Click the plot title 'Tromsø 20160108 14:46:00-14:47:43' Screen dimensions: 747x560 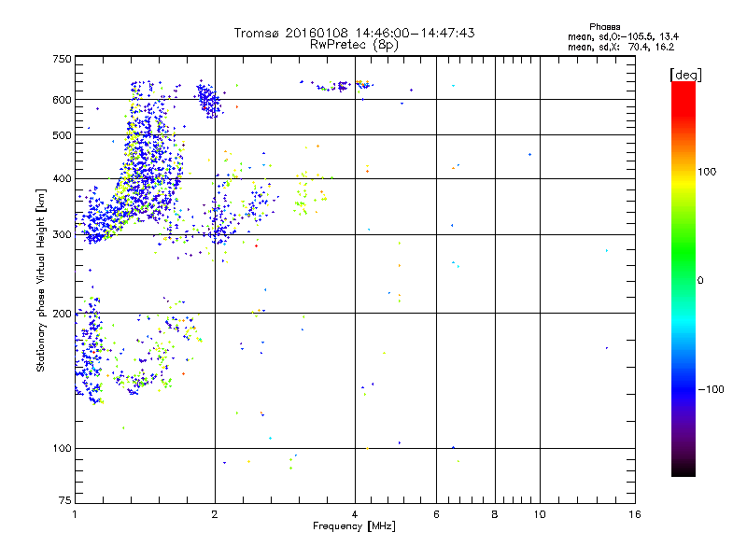pyautogui.click(x=354, y=33)
